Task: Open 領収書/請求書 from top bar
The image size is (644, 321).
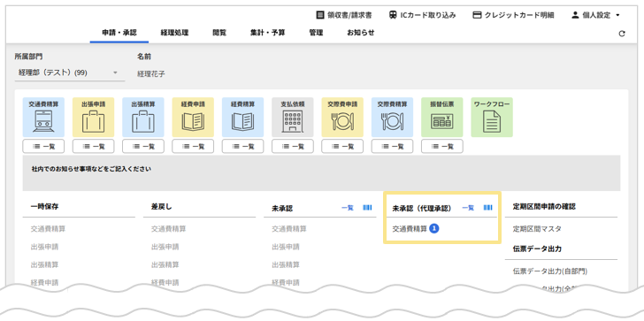Action: (x=344, y=15)
